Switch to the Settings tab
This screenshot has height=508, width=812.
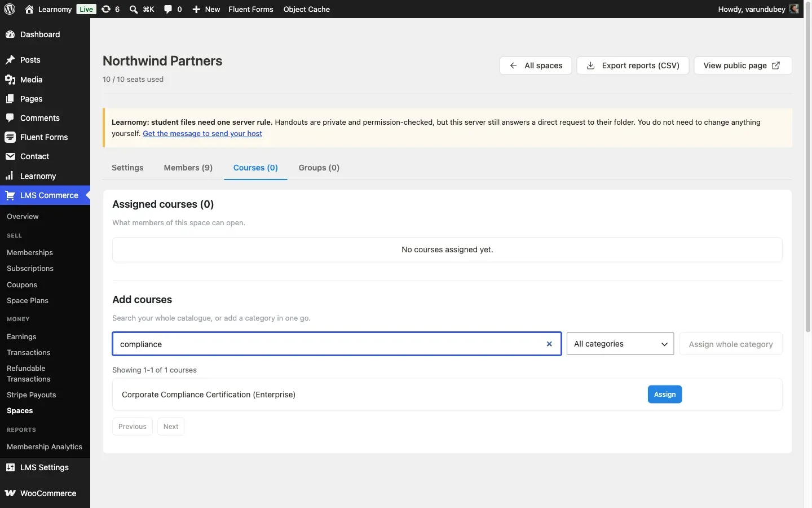click(x=127, y=168)
